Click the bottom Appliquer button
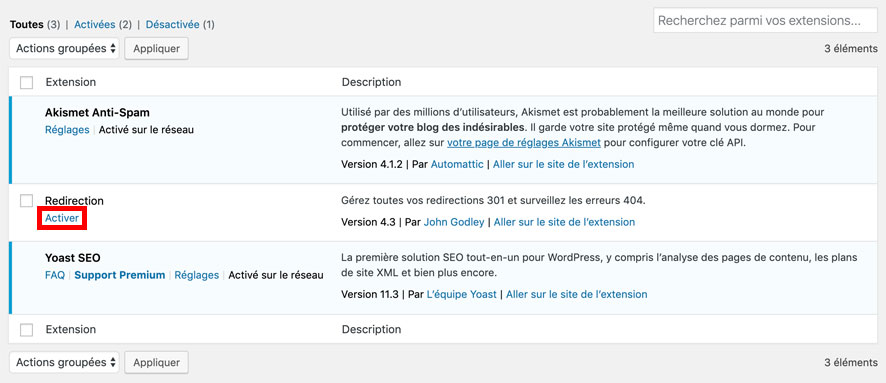886x383 pixels. pyautogui.click(x=157, y=362)
